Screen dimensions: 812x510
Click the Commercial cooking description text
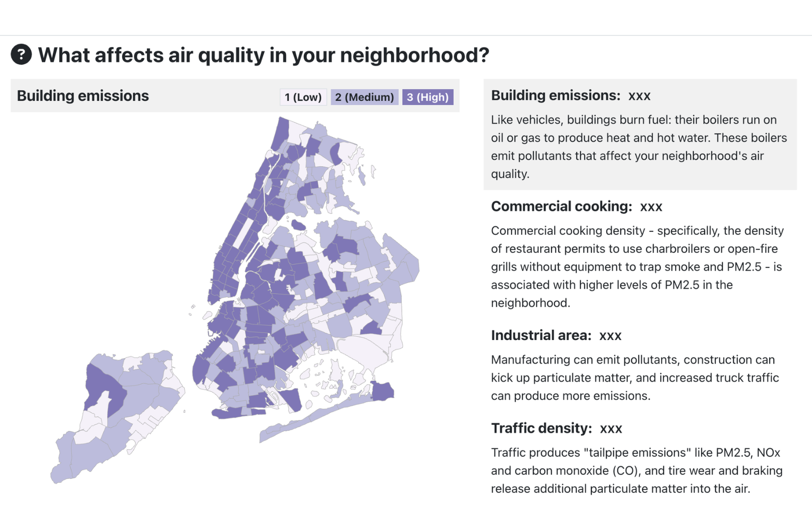(637, 266)
